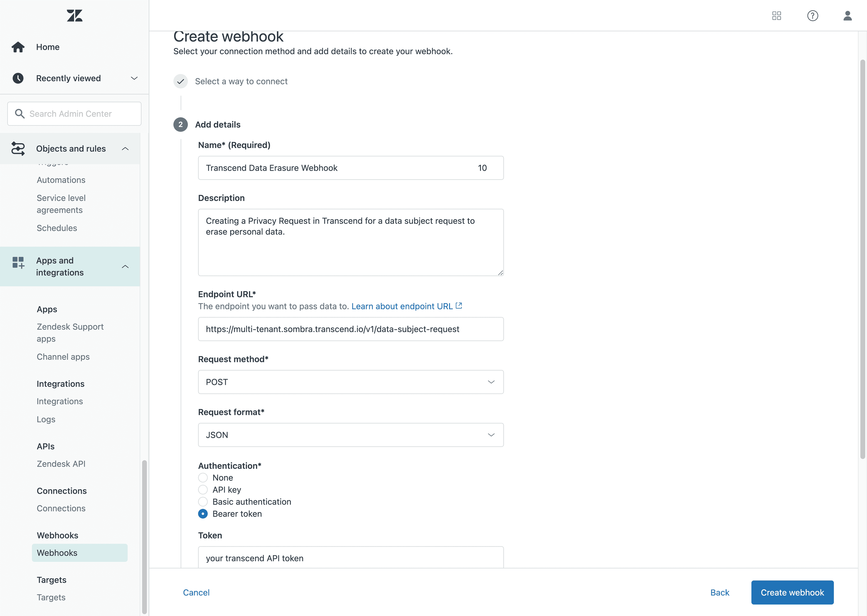
Task: Click the Create webhook button
Action: (792, 592)
